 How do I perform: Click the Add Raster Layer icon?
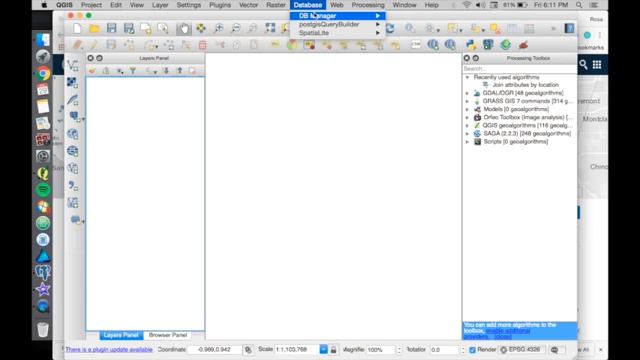point(73,82)
